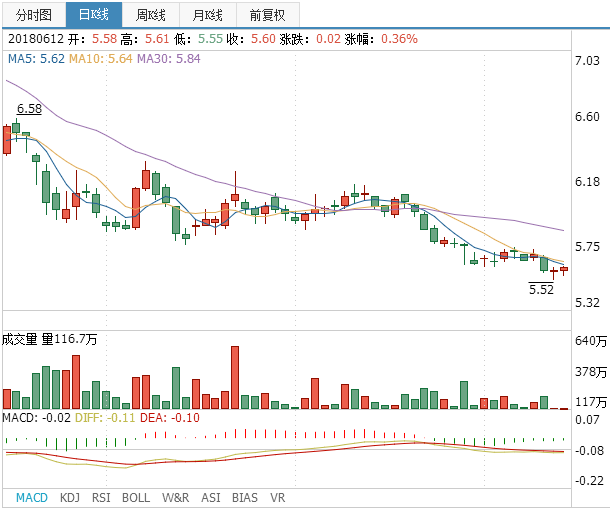This screenshot has width=610, height=510.
Task: Show the W&R indicator
Action: point(175,498)
